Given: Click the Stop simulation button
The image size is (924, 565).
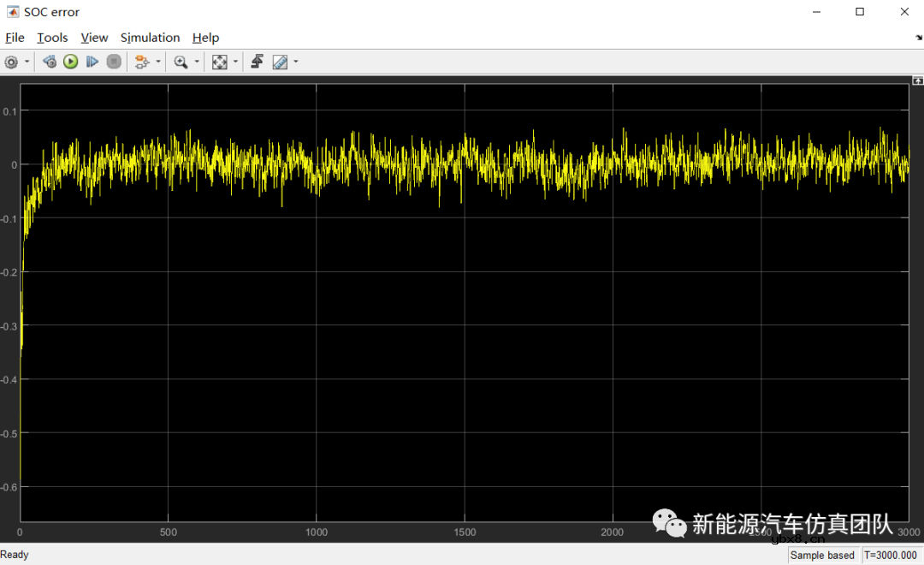Looking at the screenshot, I should 114,62.
